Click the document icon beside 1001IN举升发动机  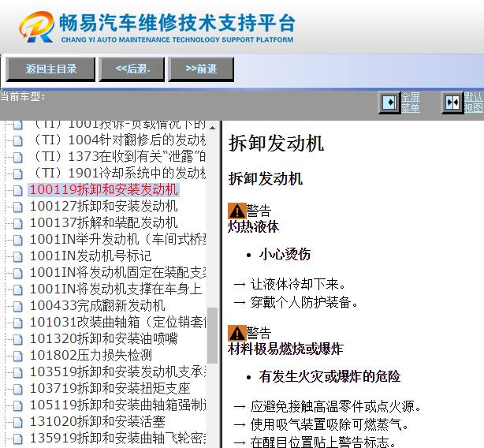[18, 241]
